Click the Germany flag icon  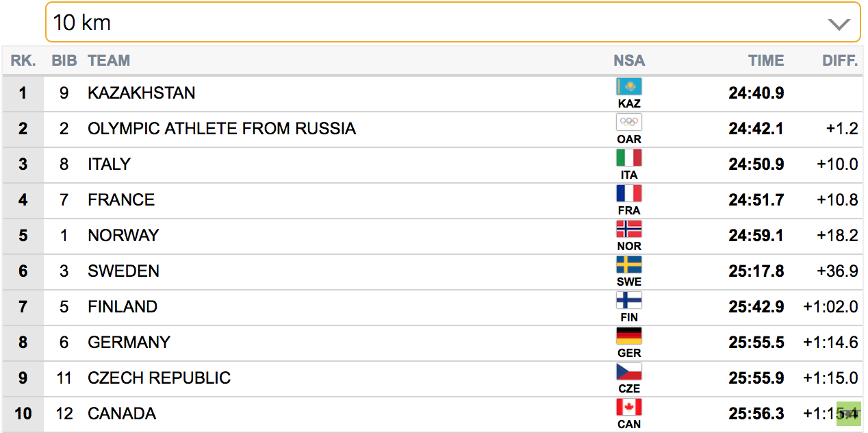click(629, 336)
